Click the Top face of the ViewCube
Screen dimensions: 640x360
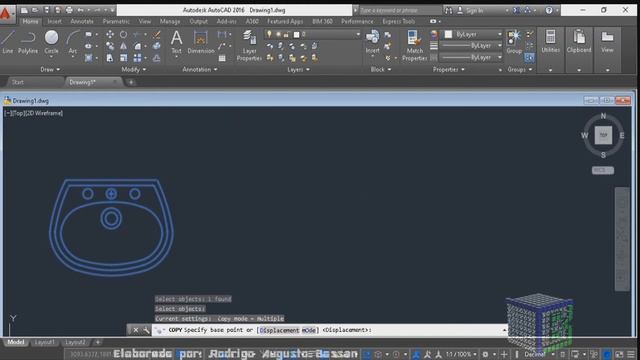603,135
